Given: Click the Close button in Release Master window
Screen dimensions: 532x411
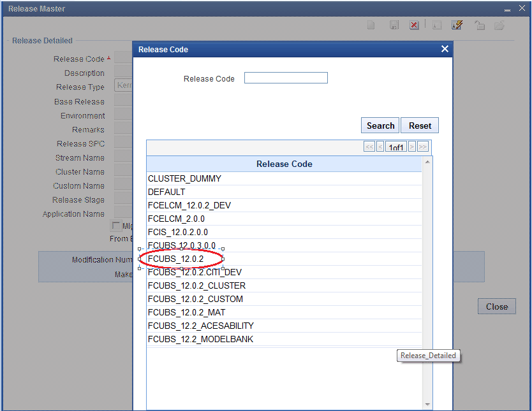Looking at the screenshot, I should coord(497,306).
